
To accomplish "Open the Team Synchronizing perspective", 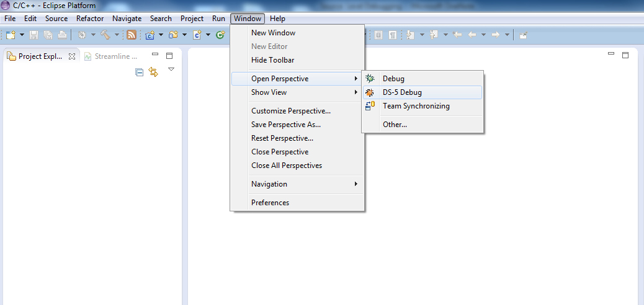I will tap(423, 106).
